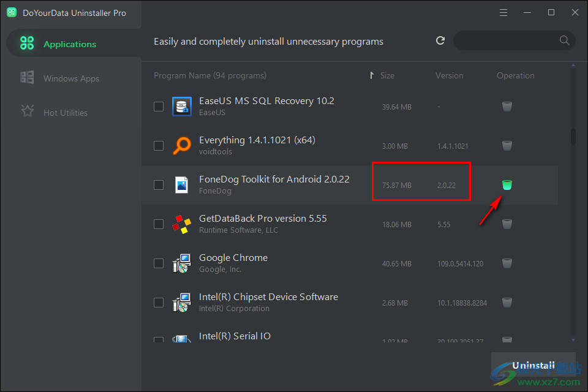Sort by Version column header

(x=449, y=75)
